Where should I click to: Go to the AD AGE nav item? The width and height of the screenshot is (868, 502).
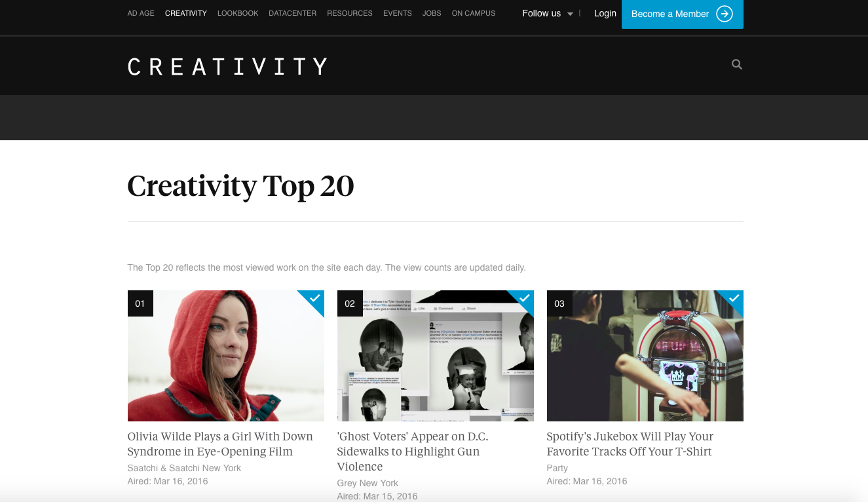[141, 13]
